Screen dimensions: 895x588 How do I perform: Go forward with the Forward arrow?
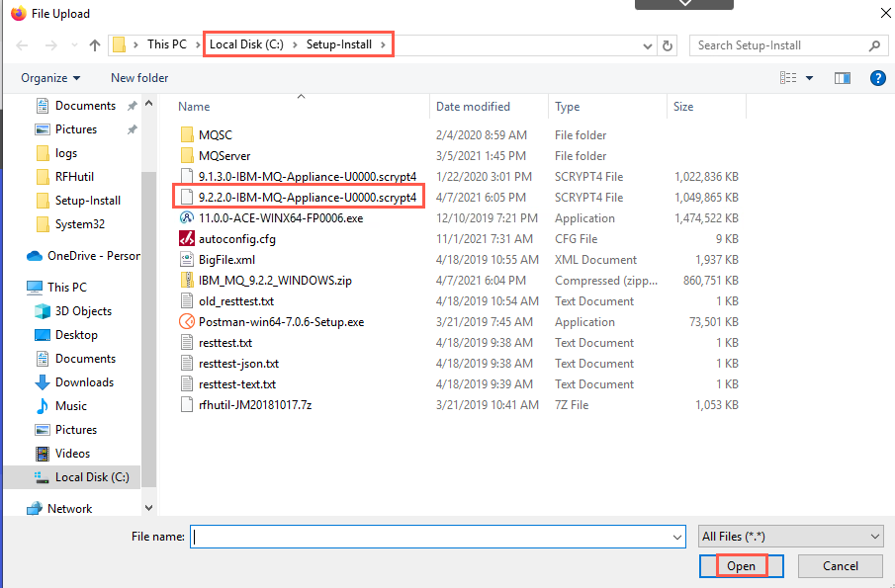click(50, 45)
